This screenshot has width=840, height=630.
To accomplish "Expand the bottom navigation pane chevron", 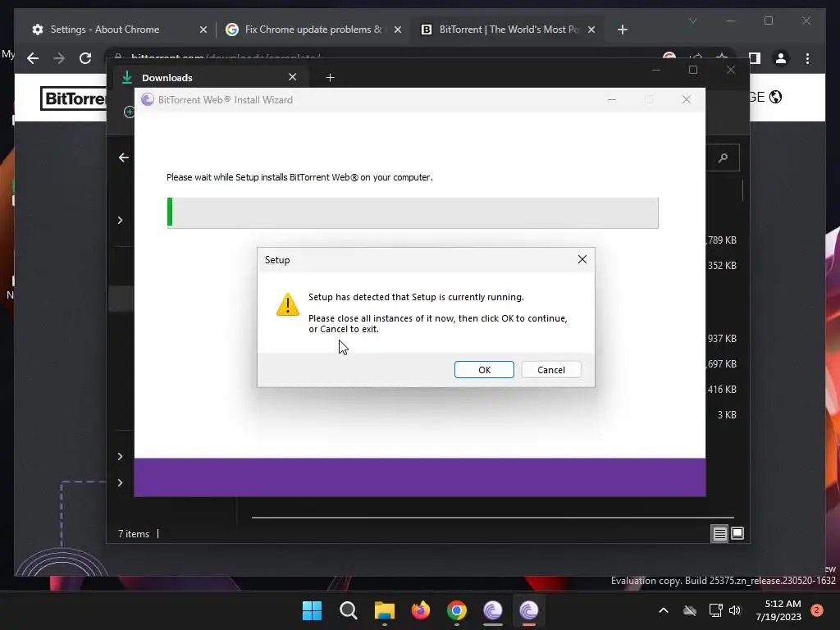I will pyautogui.click(x=120, y=482).
